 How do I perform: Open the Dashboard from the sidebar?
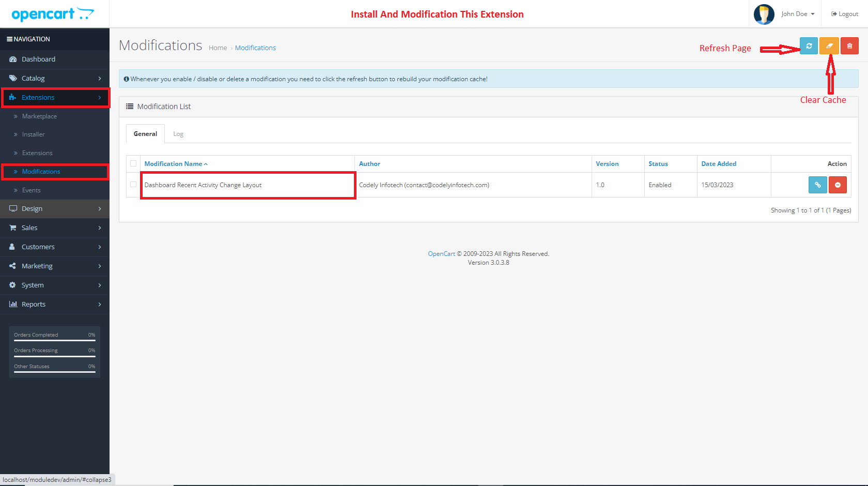click(37, 59)
